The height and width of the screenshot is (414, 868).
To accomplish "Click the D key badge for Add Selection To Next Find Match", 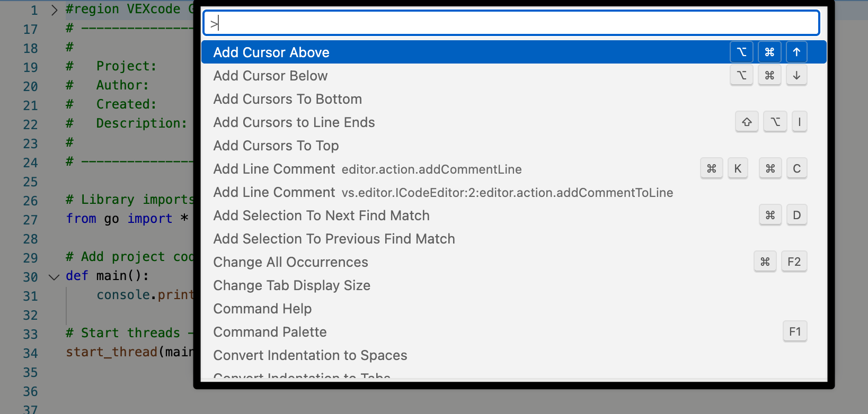I will click(796, 215).
